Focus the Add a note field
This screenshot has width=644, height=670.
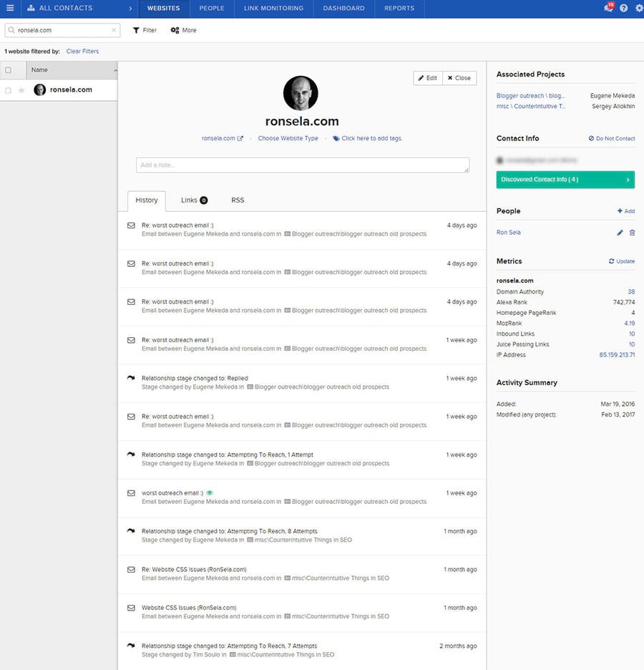tap(303, 165)
